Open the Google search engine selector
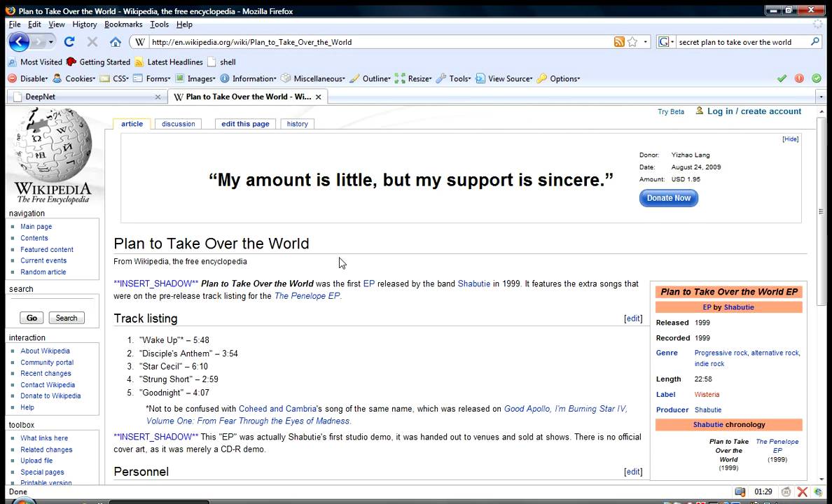 click(x=666, y=42)
